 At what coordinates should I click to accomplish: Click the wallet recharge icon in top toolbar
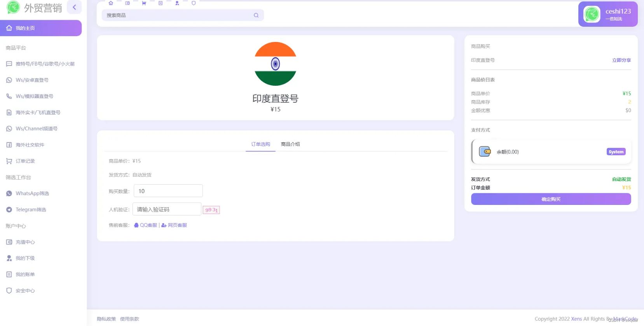[x=127, y=3]
